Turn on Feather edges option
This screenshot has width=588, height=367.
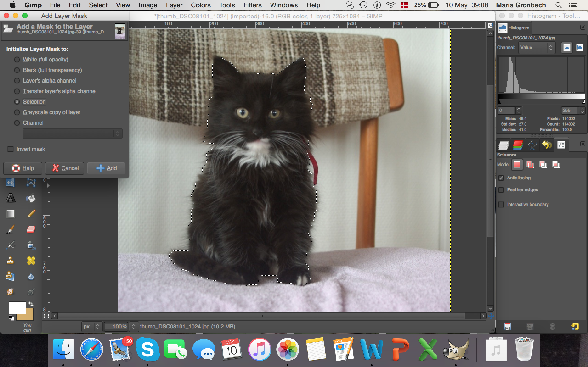click(x=501, y=190)
